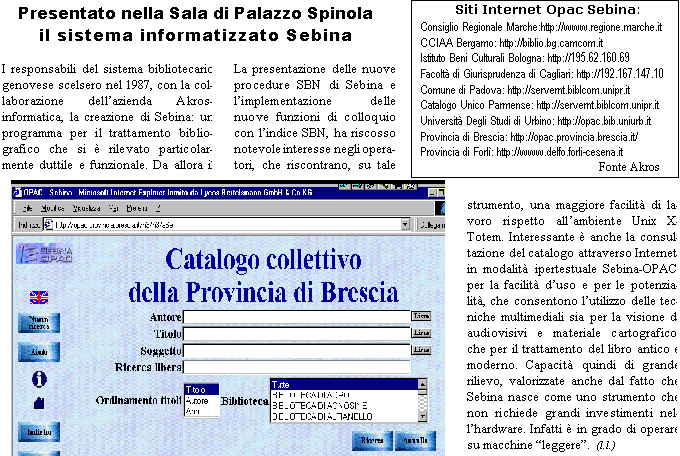Select Titolo in the Ordinamento list
Screen dimensions: 680x456
tap(202, 390)
